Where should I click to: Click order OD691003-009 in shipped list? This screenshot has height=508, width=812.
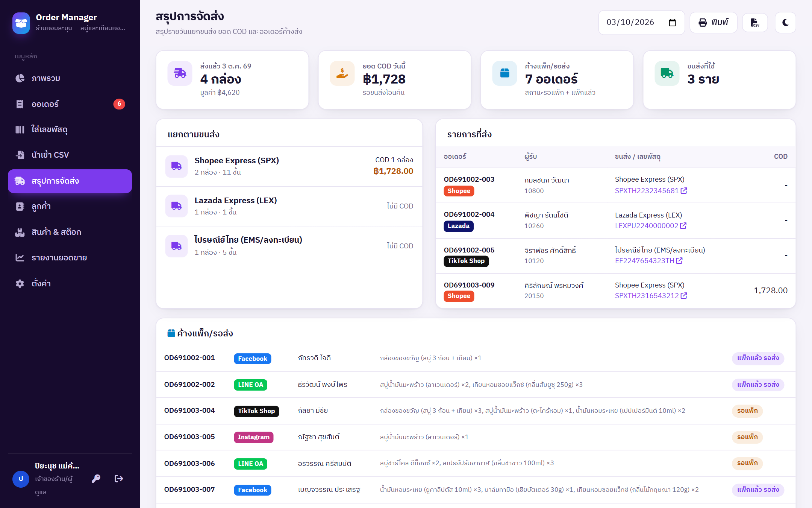point(469,285)
